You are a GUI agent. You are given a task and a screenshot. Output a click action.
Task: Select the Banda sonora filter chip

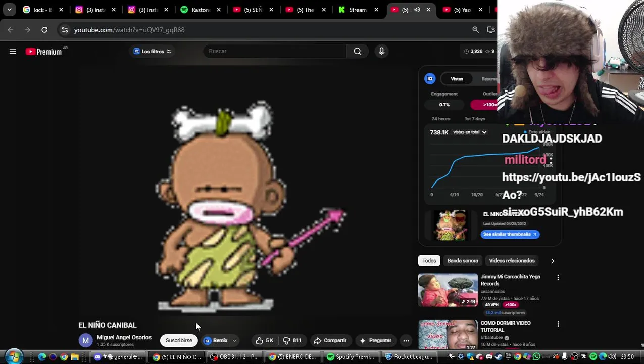click(x=463, y=261)
